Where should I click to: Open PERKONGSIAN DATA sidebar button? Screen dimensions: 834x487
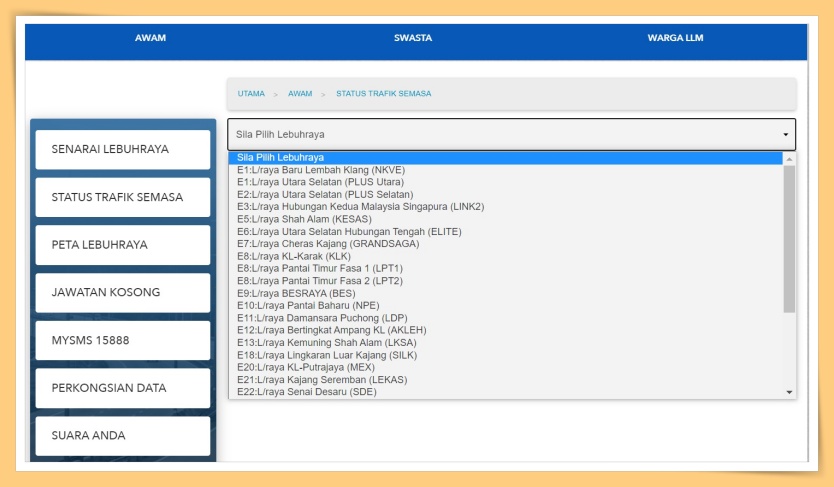[123, 388]
